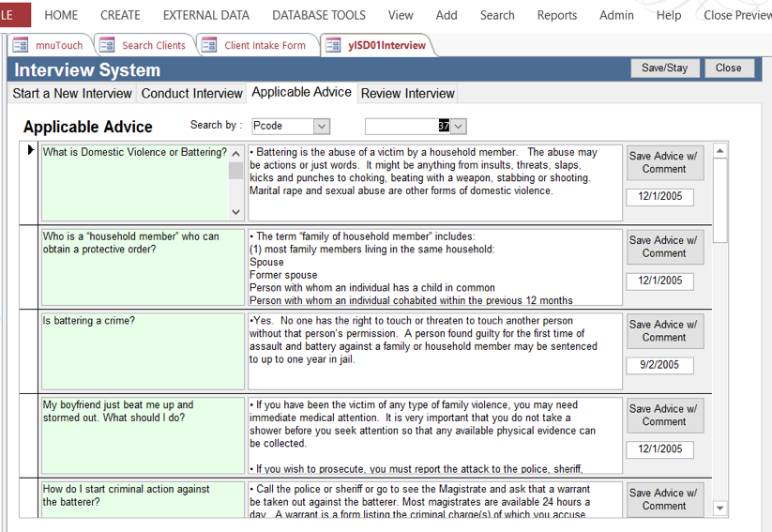
Task: Expand the search value combo box
Action: pos(459,126)
